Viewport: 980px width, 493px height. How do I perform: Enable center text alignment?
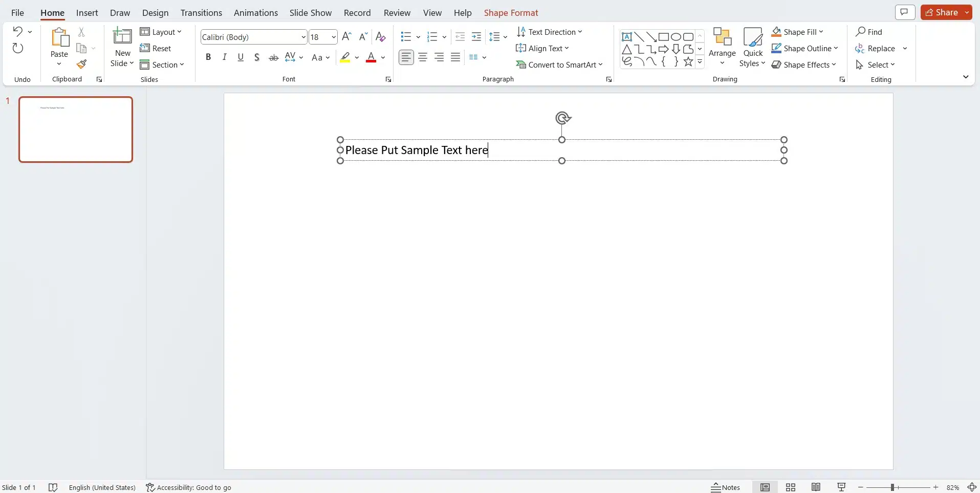[x=423, y=57]
